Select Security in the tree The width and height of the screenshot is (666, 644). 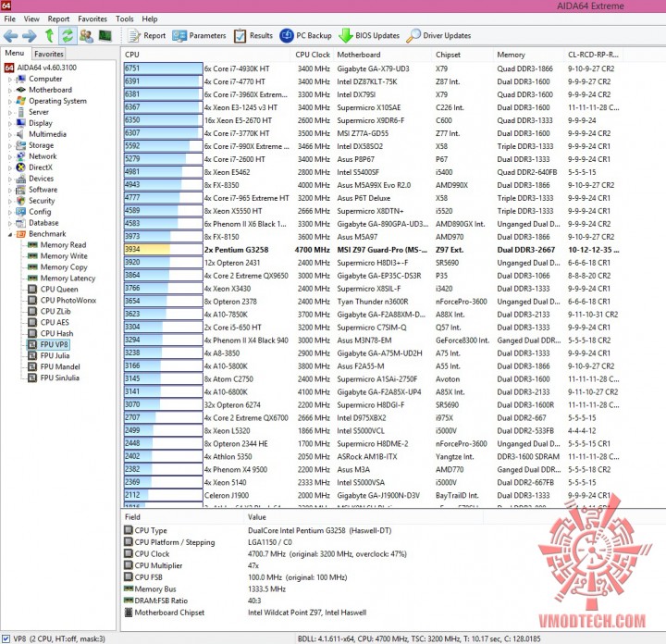42,201
